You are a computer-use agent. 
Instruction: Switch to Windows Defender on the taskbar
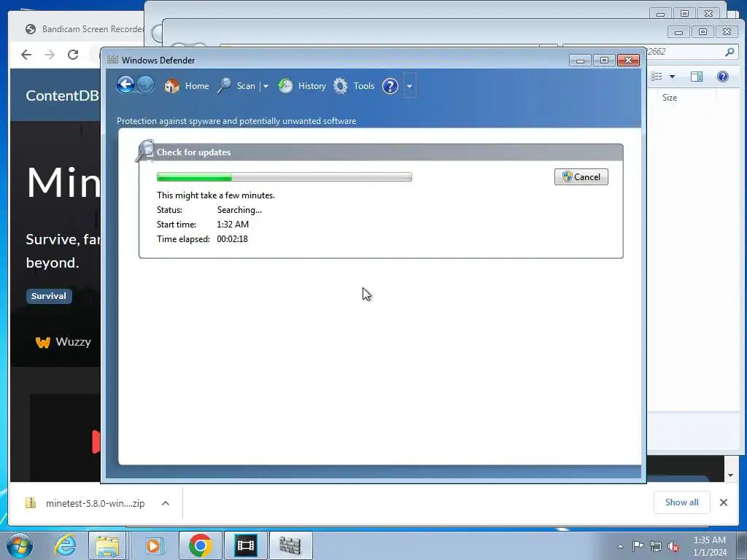click(x=290, y=545)
